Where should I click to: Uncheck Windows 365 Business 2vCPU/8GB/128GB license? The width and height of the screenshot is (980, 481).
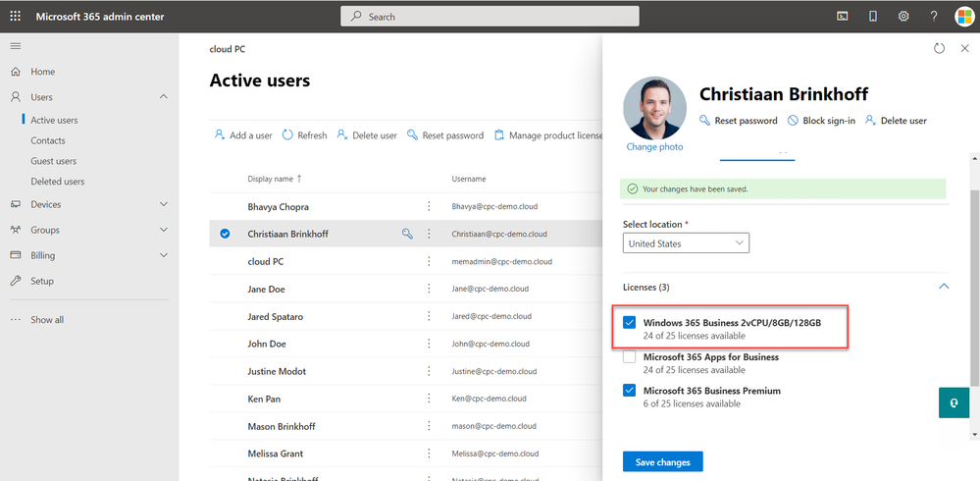click(630, 323)
